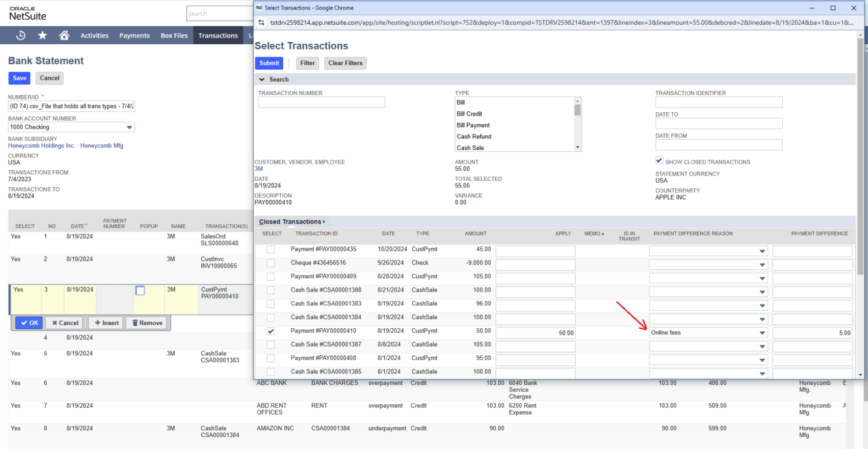Check the box for Cash Sale #CSA00001387
Viewport: 868px width, 449px height.
coord(270,345)
